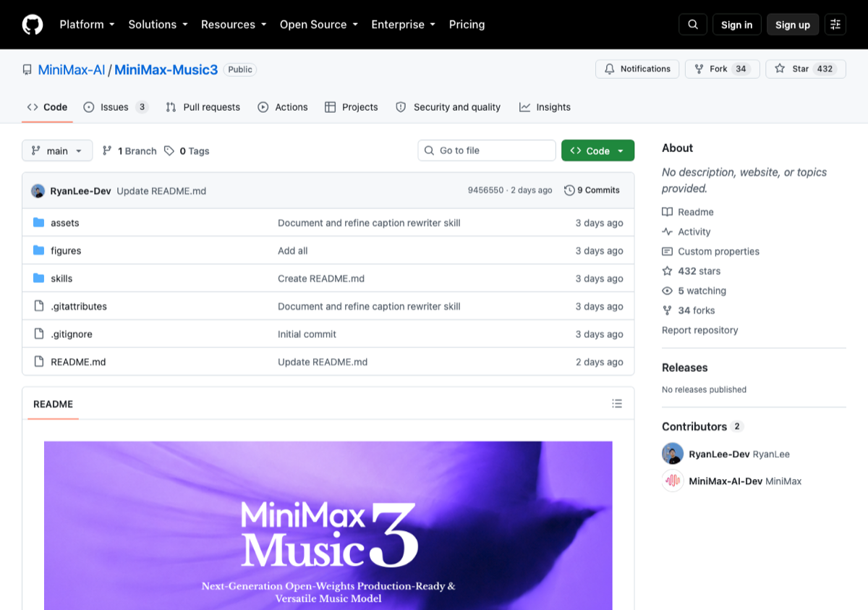Open the appearance settings sliders icon
Screen dimensions: 868x610
point(835,25)
